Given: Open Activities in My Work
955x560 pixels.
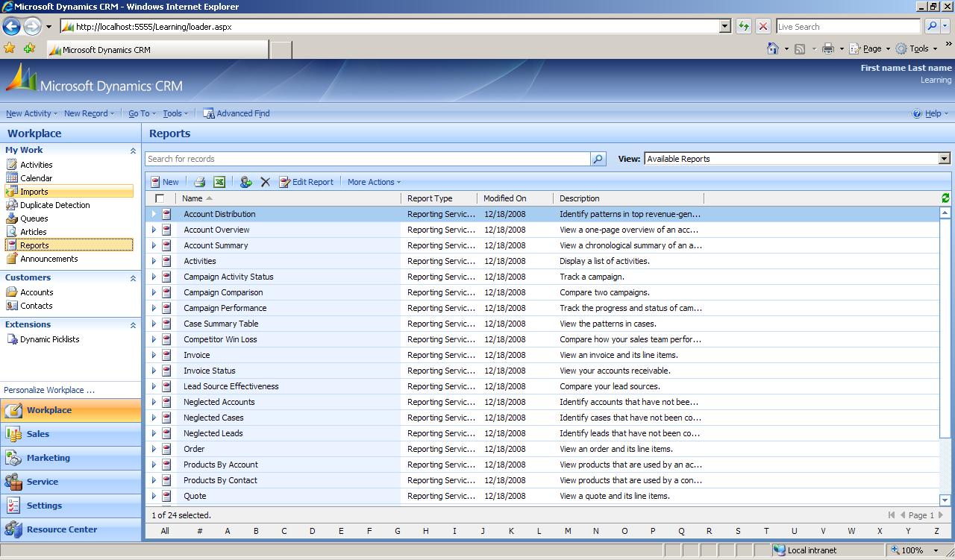Looking at the screenshot, I should [36, 165].
